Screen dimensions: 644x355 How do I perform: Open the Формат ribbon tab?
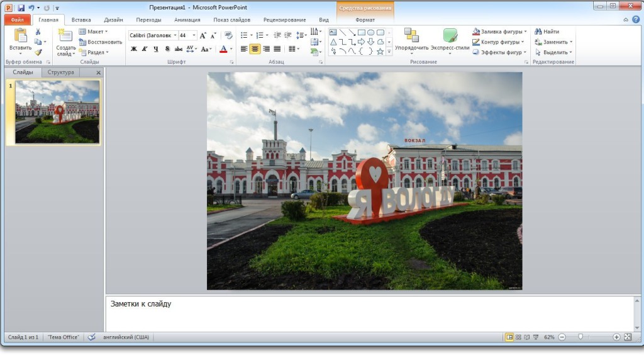(365, 20)
